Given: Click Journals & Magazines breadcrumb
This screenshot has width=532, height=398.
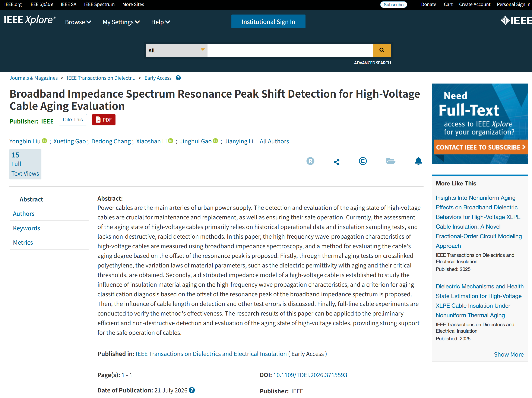Looking at the screenshot, I should click(x=34, y=78).
